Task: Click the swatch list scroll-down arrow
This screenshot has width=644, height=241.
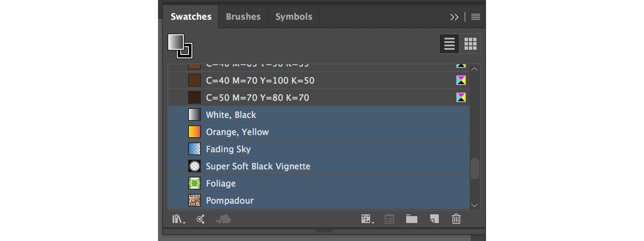Action: click(474, 205)
